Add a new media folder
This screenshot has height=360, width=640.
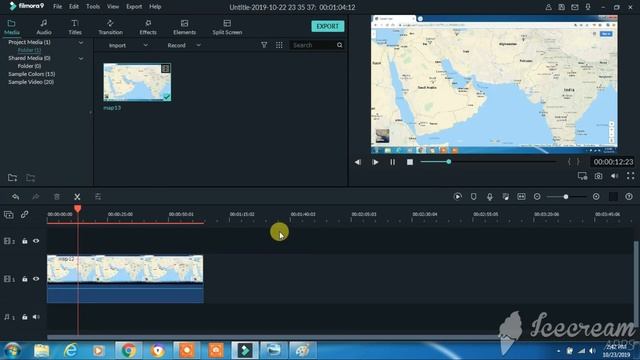12,178
